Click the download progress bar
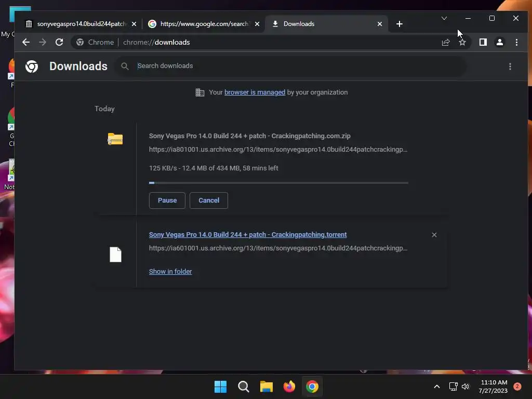Screen dimensions: 532x399 coord(278,183)
